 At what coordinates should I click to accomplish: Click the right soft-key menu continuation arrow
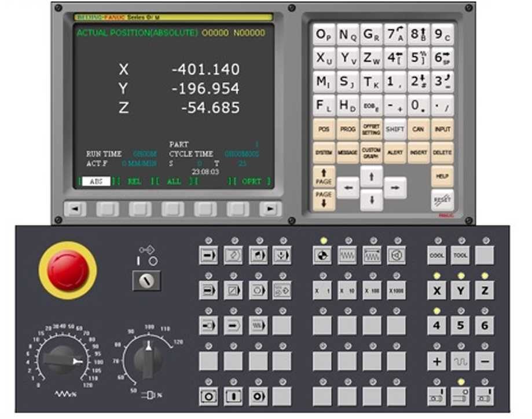270,209
